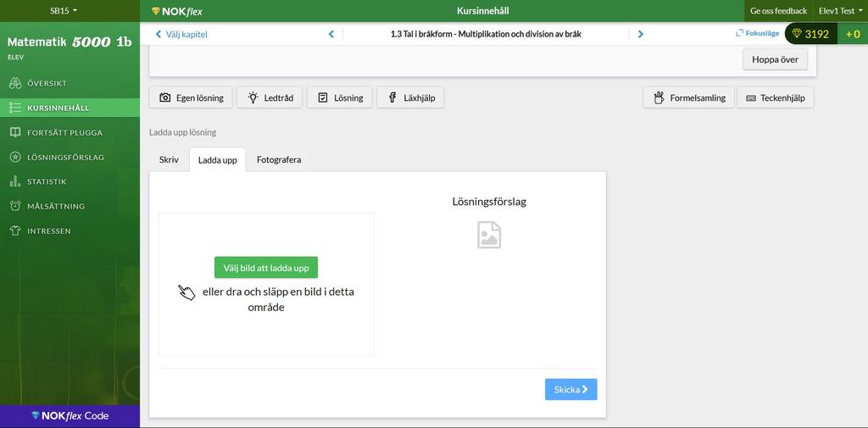Open Intressen in sidebar
The image size is (868, 428).
[70, 231]
